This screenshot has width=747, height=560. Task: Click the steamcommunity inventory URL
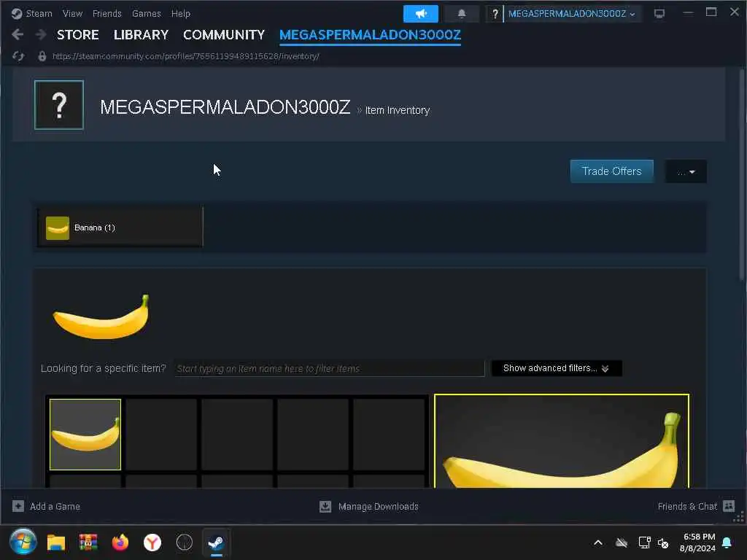click(x=186, y=56)
